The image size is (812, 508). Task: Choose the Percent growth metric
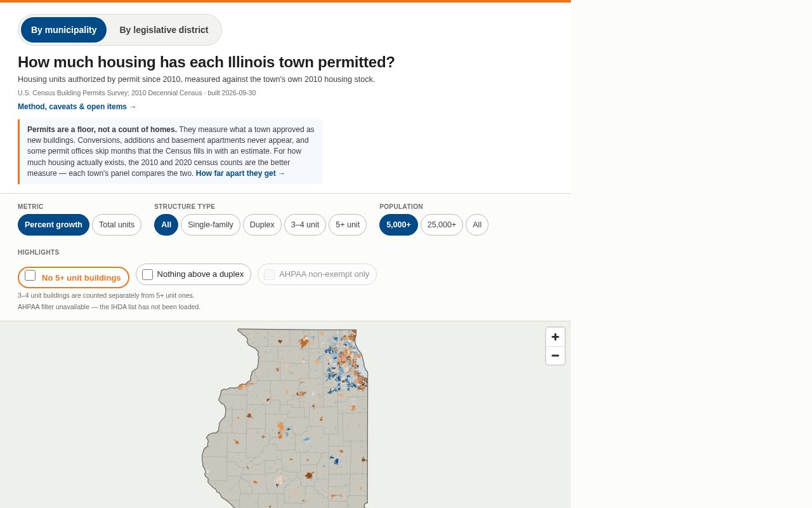tap(53, 225)
